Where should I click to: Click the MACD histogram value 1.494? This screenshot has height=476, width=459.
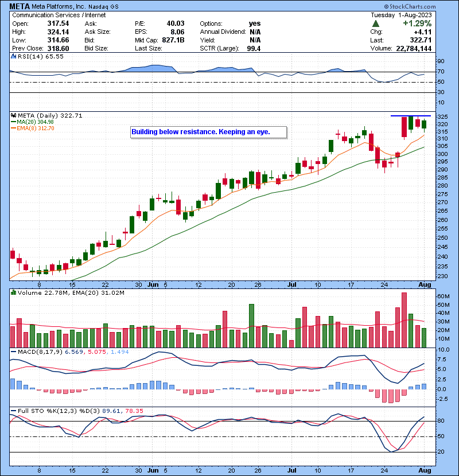[119, 352]
